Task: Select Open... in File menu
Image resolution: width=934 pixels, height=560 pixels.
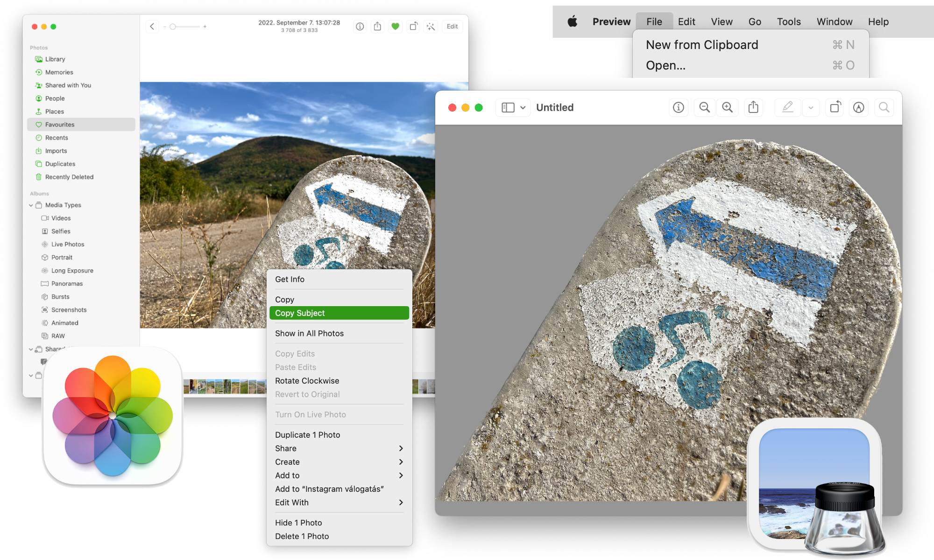Action: coord(750,65)
